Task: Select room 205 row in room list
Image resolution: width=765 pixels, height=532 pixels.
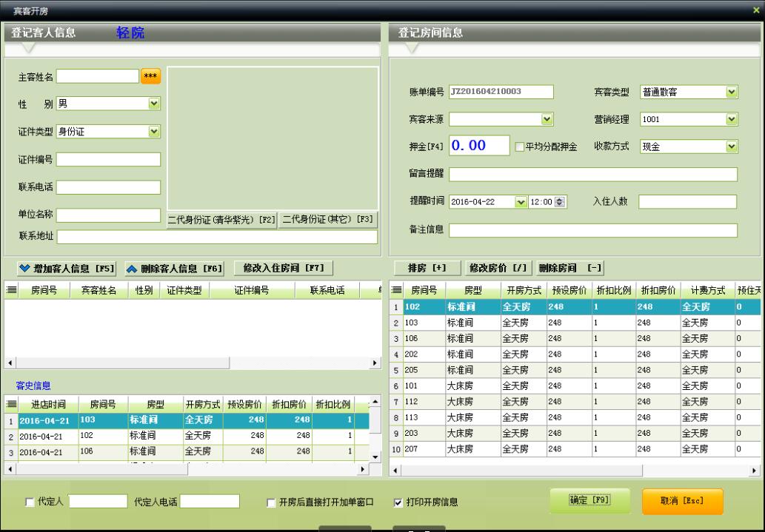Action: pos(575,370)
